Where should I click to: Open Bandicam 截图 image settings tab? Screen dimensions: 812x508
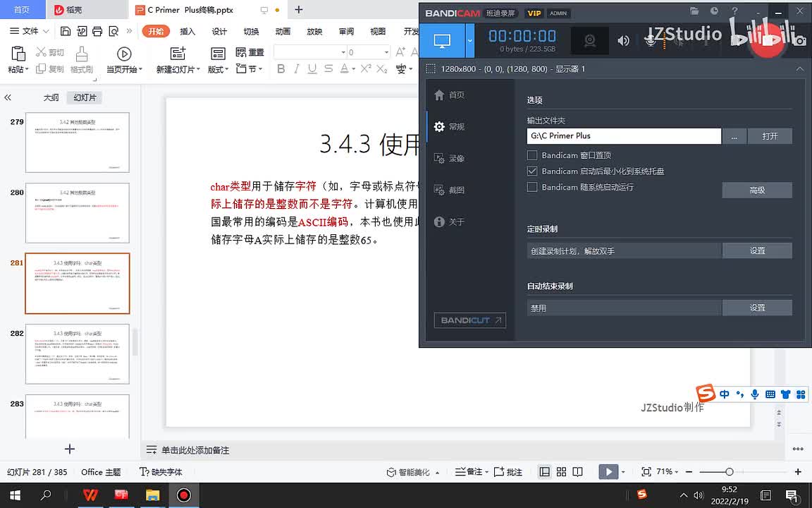(x=449, y=190)
